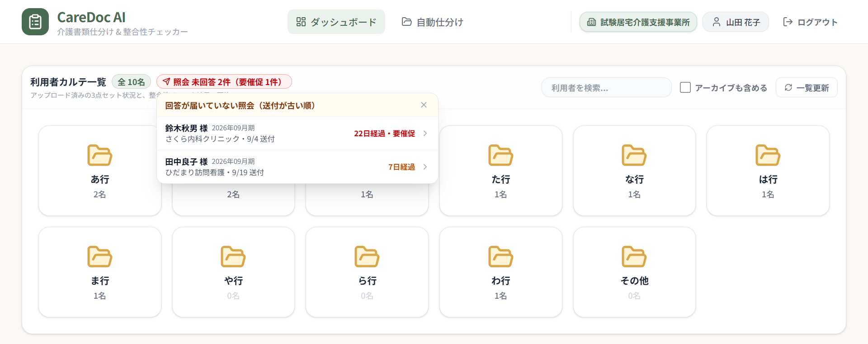Expand 鈴木秋男 inquiry row chevron
The width and height of the screenshot is (868, 344).
(425, 133)
